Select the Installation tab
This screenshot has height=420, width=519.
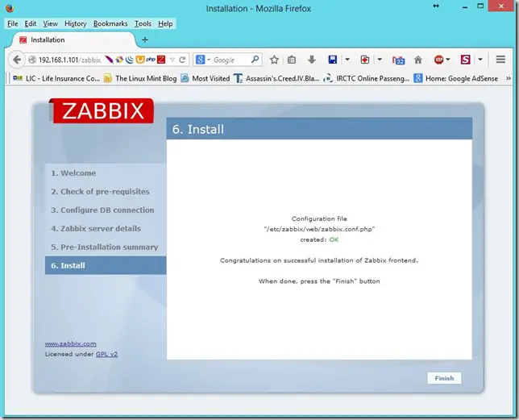(73, 40)
